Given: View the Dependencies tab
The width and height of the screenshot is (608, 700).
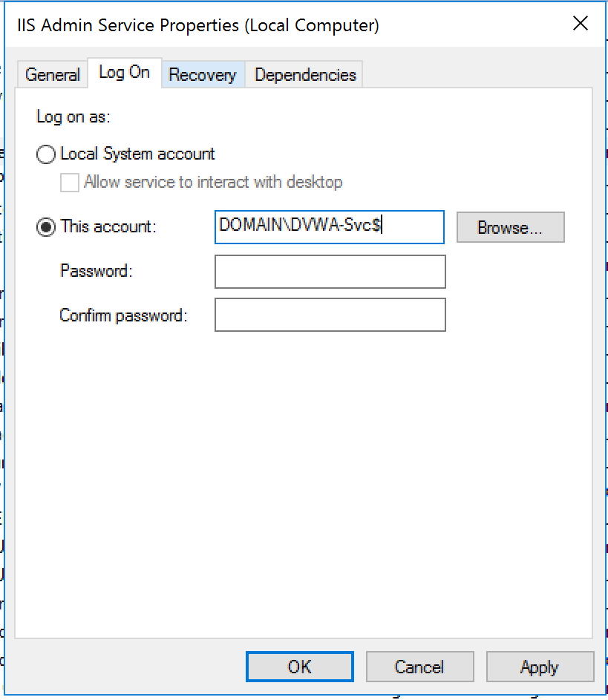Looking at the screenshot, I should pos(305,74).
